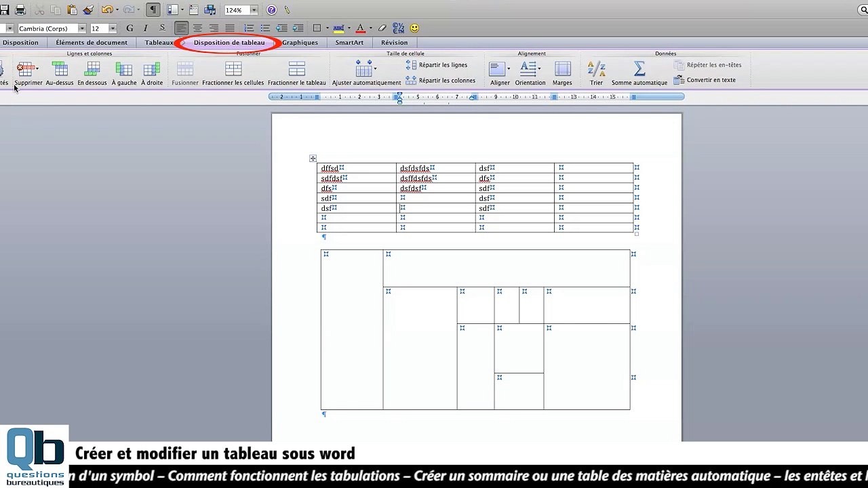Open the Graphiques tab
Screen dimensions: 868x488
[300, 43]
